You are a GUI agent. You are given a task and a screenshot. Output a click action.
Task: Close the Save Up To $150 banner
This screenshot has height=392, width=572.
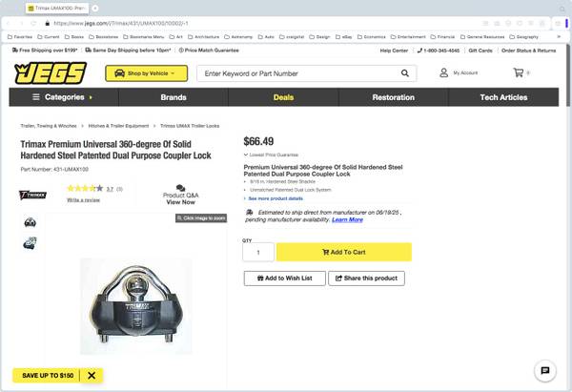(92, 375)
